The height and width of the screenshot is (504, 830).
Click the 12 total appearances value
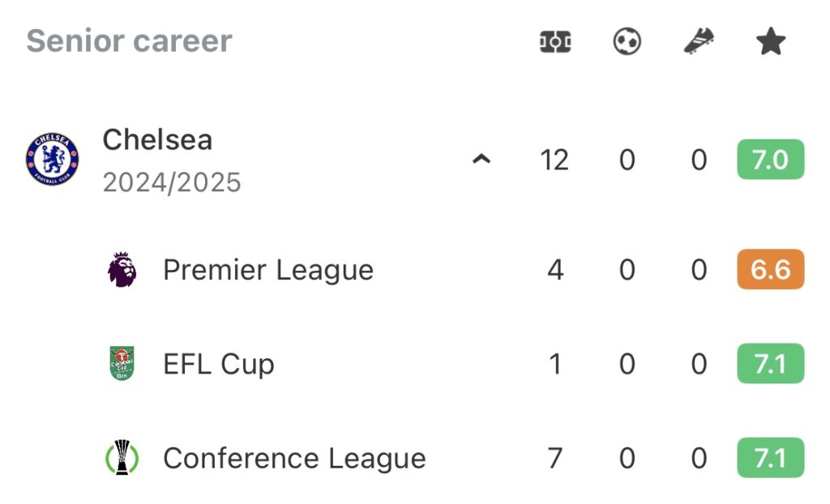pos(554,160)
